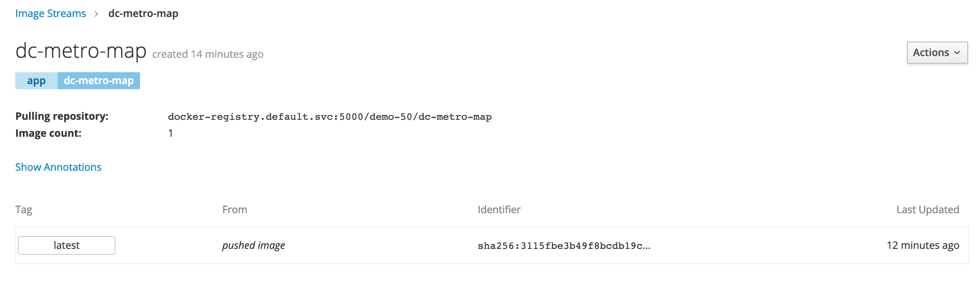Go back to Image Streams breadcrumb
This screenshot has width=980, height=282.
pyautogui.click(x=50, y=14)
